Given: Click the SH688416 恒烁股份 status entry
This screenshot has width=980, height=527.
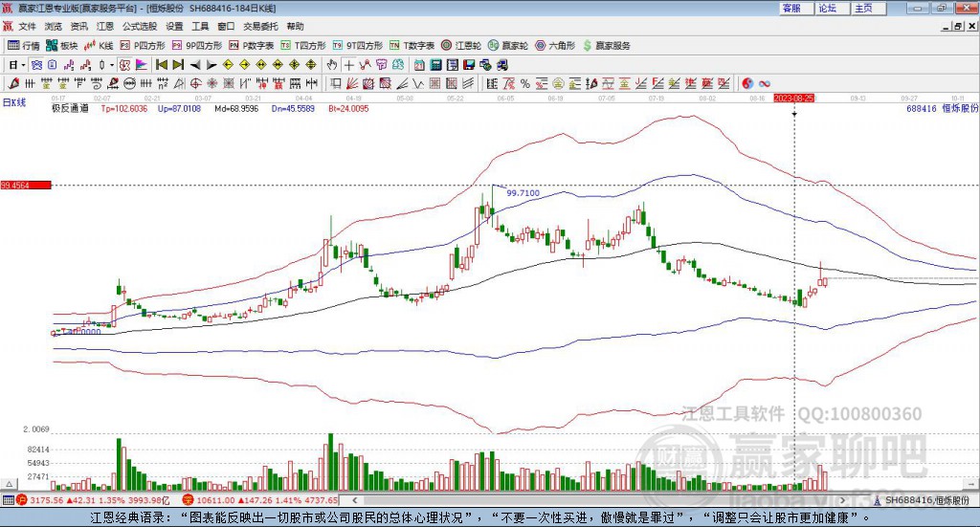Looking at the screenshot, I should pos(923,500).
